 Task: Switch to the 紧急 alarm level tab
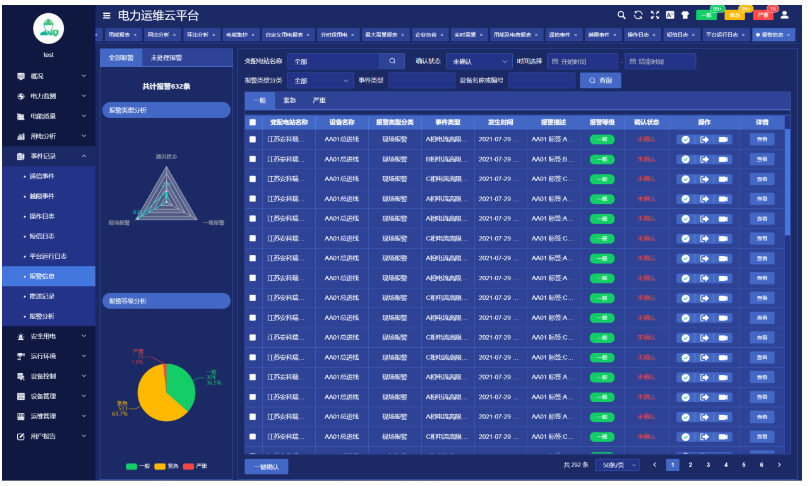coord(290,101)
